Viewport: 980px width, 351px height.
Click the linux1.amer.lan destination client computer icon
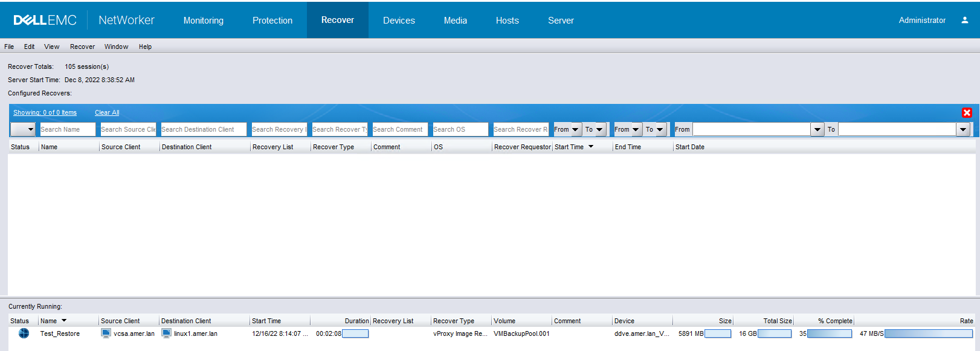[166, 333]
